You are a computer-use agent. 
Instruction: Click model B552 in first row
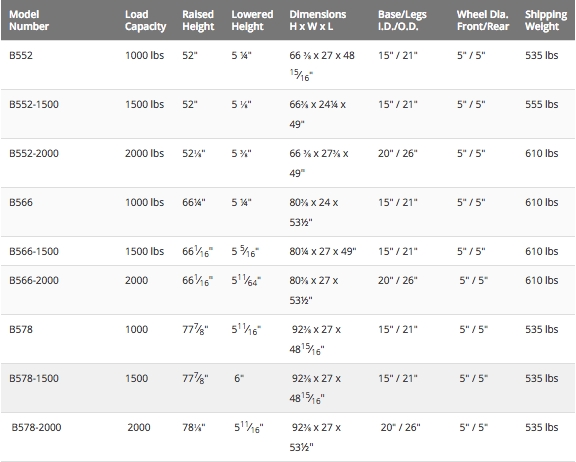click(x=21, y=55)
